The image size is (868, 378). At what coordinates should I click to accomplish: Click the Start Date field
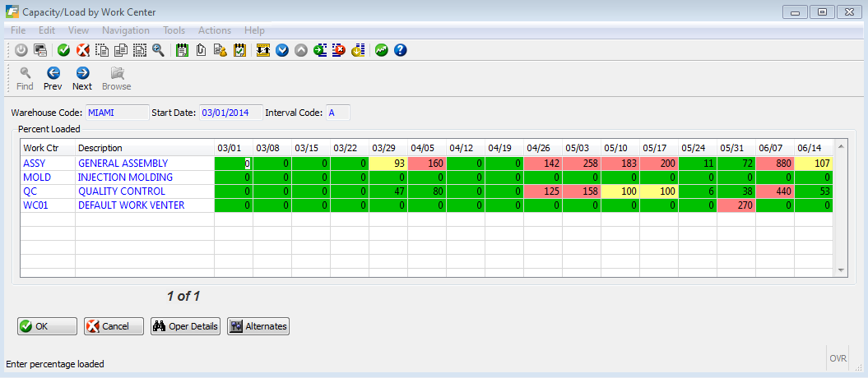(231, 113)
